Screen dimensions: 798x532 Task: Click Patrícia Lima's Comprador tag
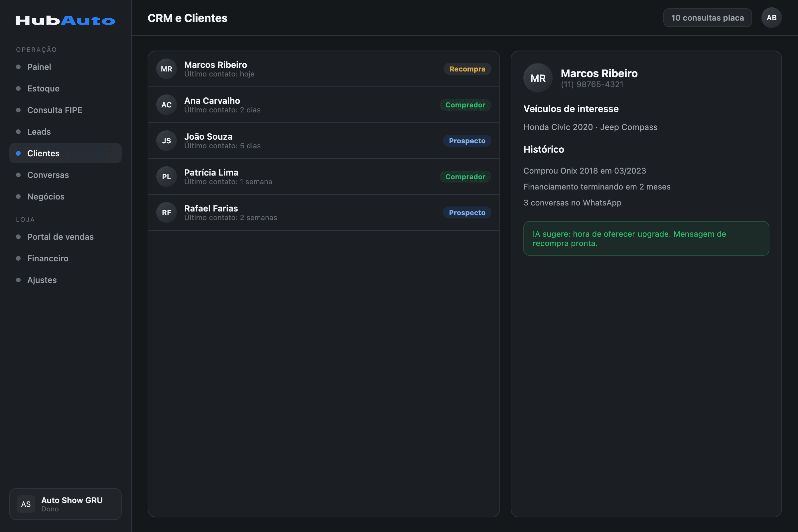465,177
